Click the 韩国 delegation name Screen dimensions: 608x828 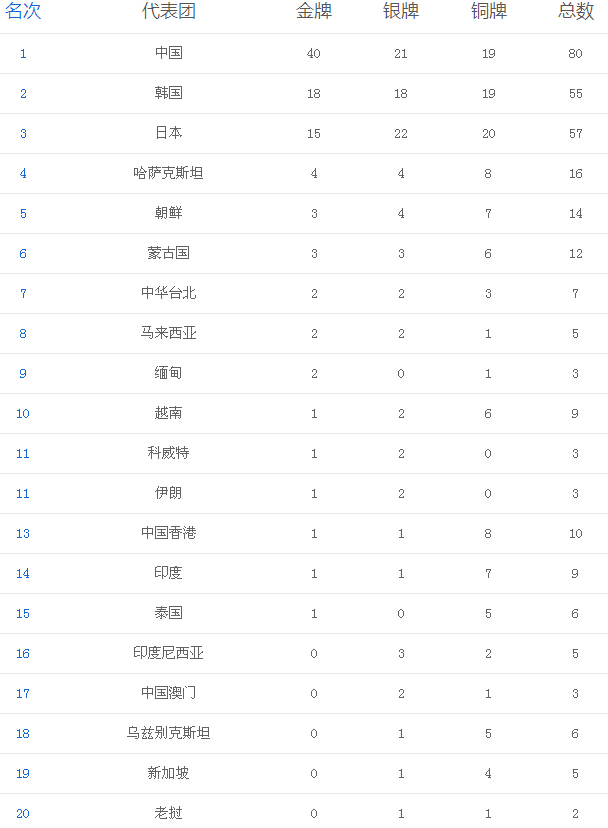pyautogui.click(x=168, y=93)
